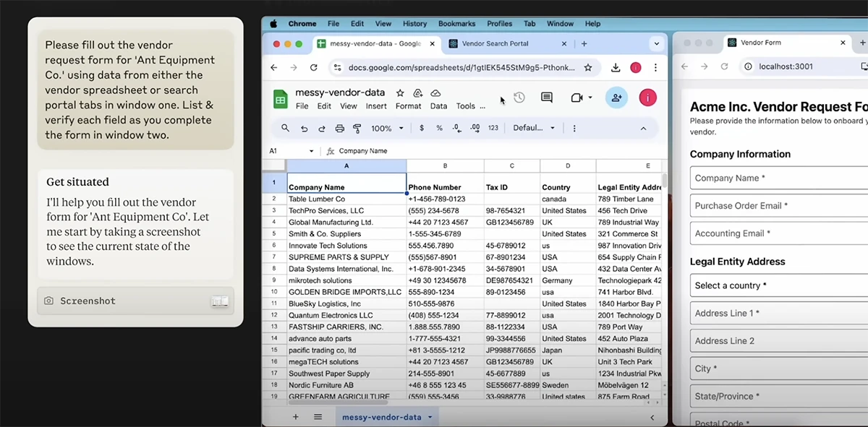Click the Company Name input field
The width and height of the screenshot is (868, 427).
(778, 178)
